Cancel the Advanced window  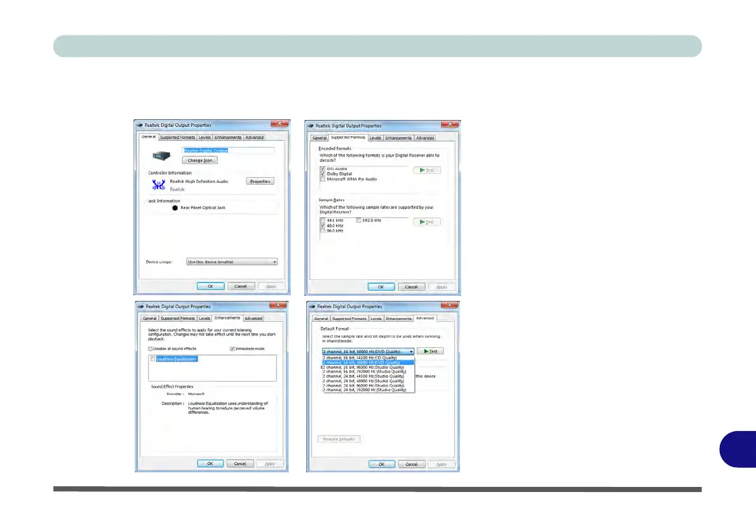pyautogui.click(x=411, y=464)
